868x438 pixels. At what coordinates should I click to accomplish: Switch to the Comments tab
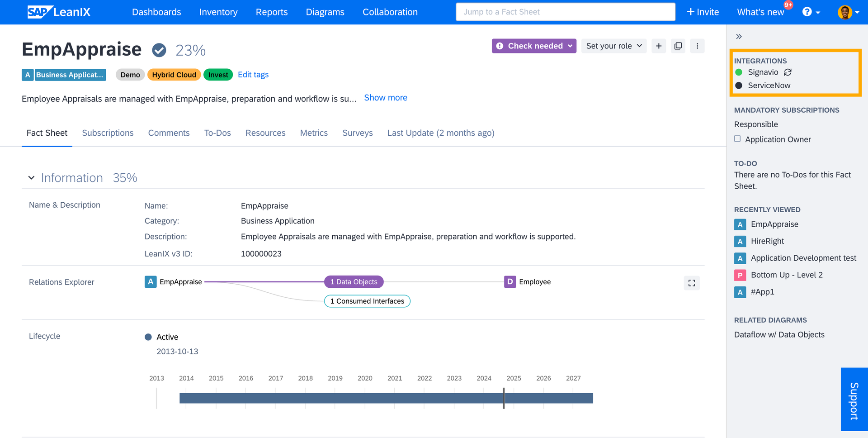(169, 133)
